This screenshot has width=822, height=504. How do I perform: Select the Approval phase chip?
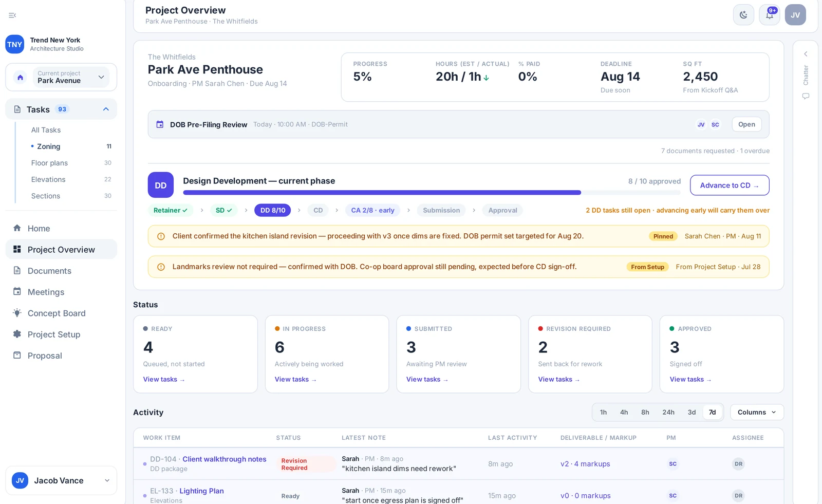[x=502, y=210]
